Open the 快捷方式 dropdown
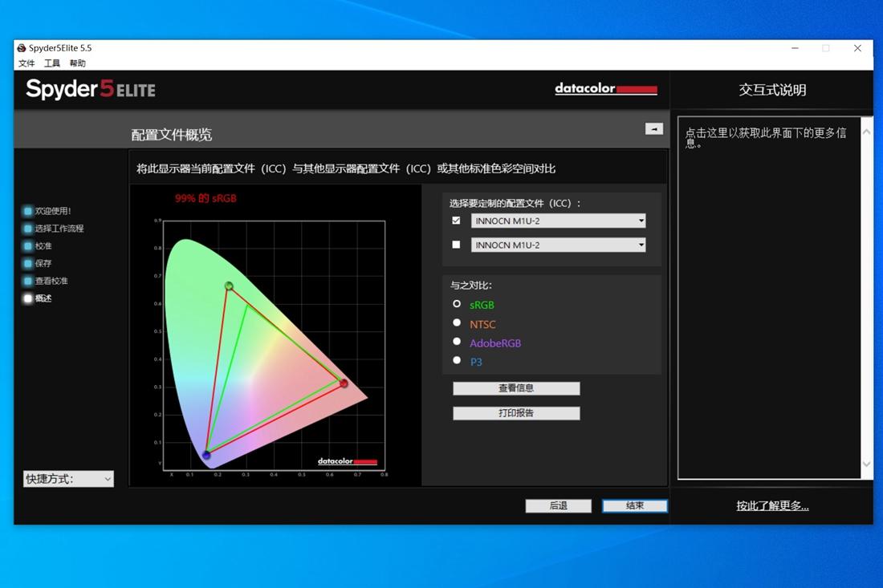Image resolution: width=883 pixels, height=588 pixels. (x=68, y=479)
